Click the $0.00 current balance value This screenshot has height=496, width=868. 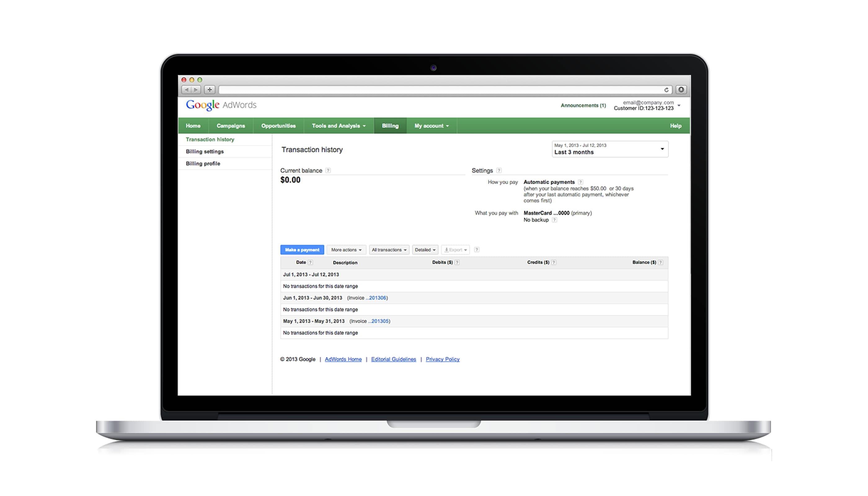pyautogui.click(x=290, y=180)
